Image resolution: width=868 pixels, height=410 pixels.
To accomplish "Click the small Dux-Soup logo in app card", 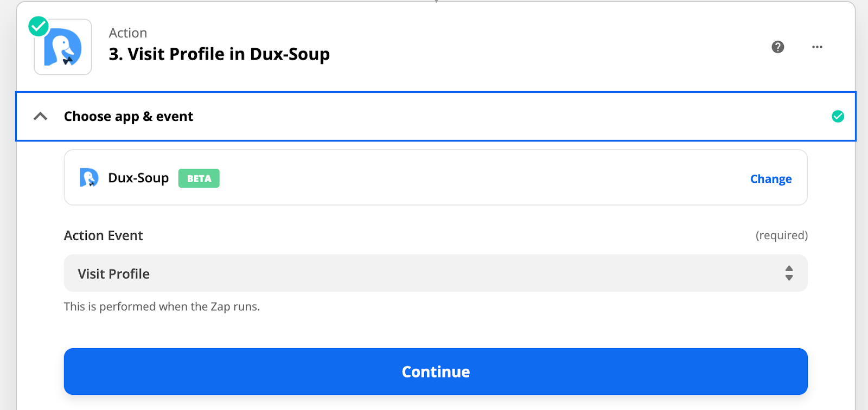I will tap(89, 178).
